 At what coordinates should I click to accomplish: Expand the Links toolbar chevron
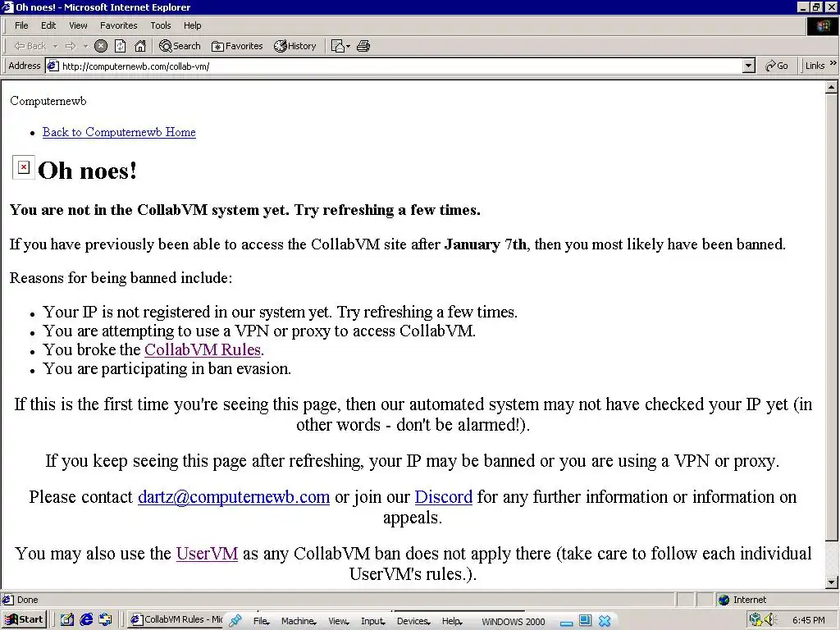pos(833,64)
